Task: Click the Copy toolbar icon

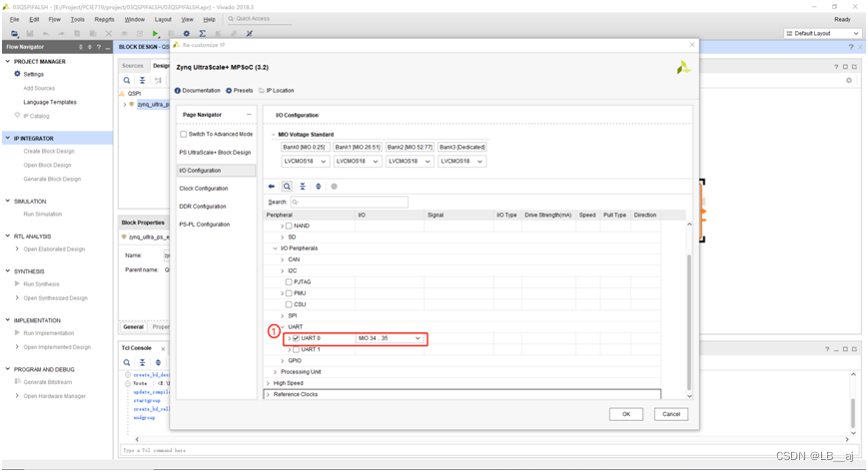Action: [77, 34]
